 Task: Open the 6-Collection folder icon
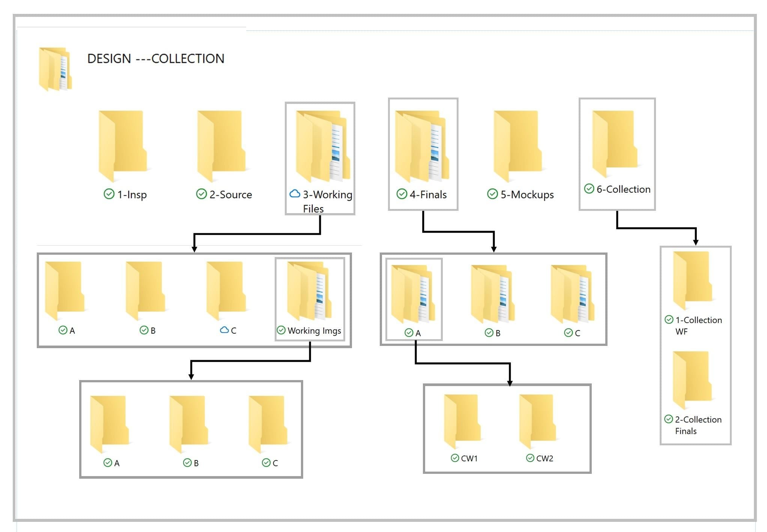click(x=615, y=144)
